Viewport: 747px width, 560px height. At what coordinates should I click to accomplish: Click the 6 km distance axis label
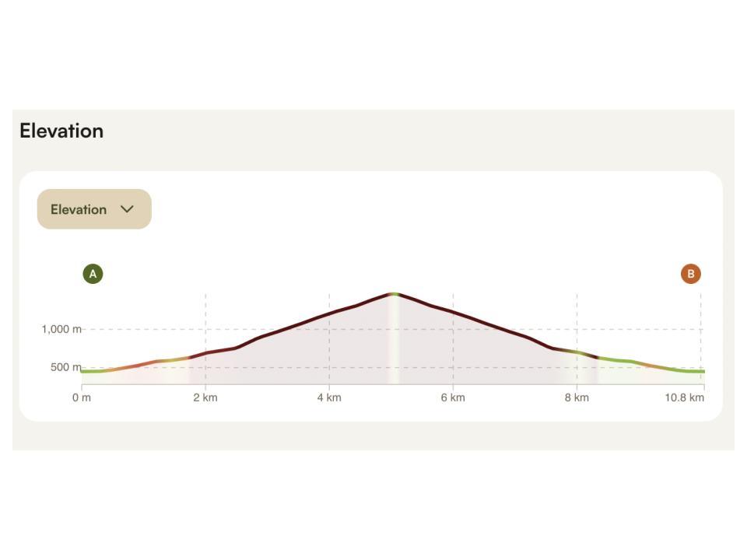coord(453,397)
